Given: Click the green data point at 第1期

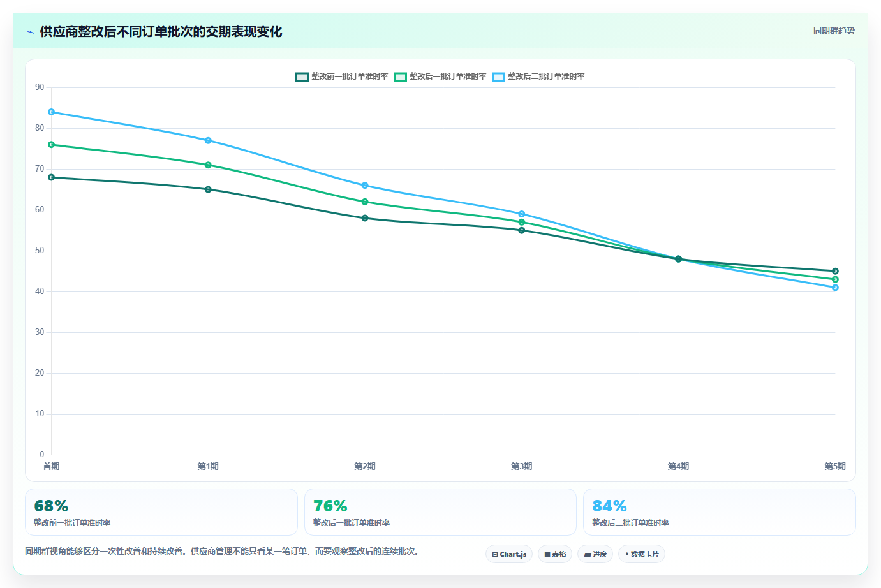Looking at the screenshot, I should (208, 165).
